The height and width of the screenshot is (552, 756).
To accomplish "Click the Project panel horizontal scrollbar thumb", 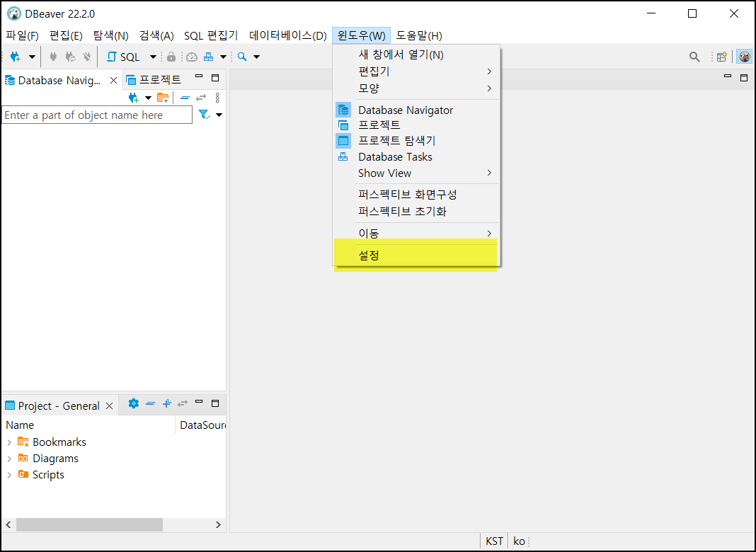I will coord(89,524).
